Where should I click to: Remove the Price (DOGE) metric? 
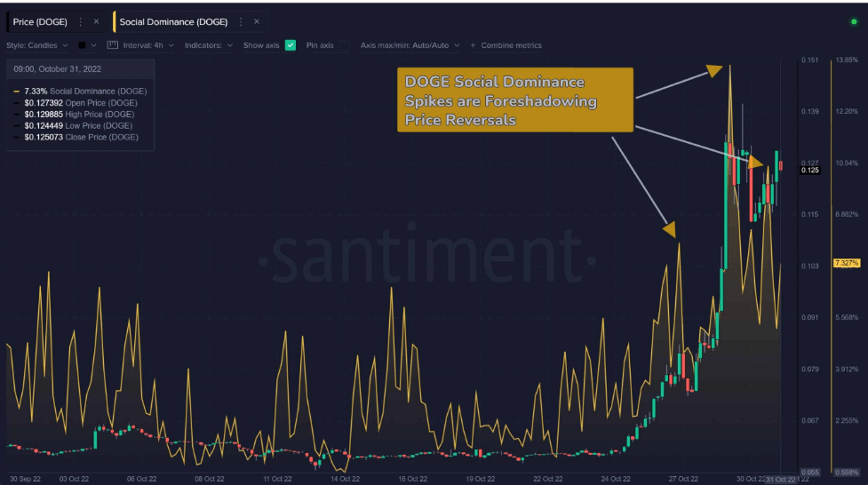(96, 21)
